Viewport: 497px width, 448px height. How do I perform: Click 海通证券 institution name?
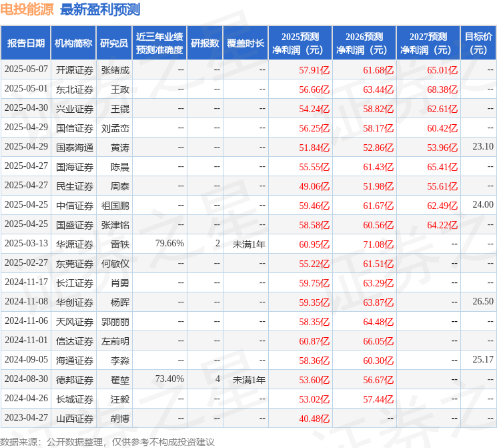tap(75, 361)
